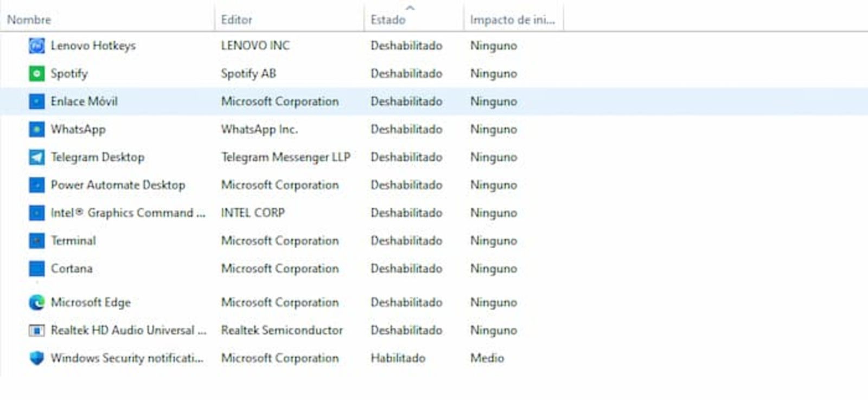868x400 pixels.
Task: Click the Telegram Desktop paper-plane icon
Action: [x=36, y=157]
